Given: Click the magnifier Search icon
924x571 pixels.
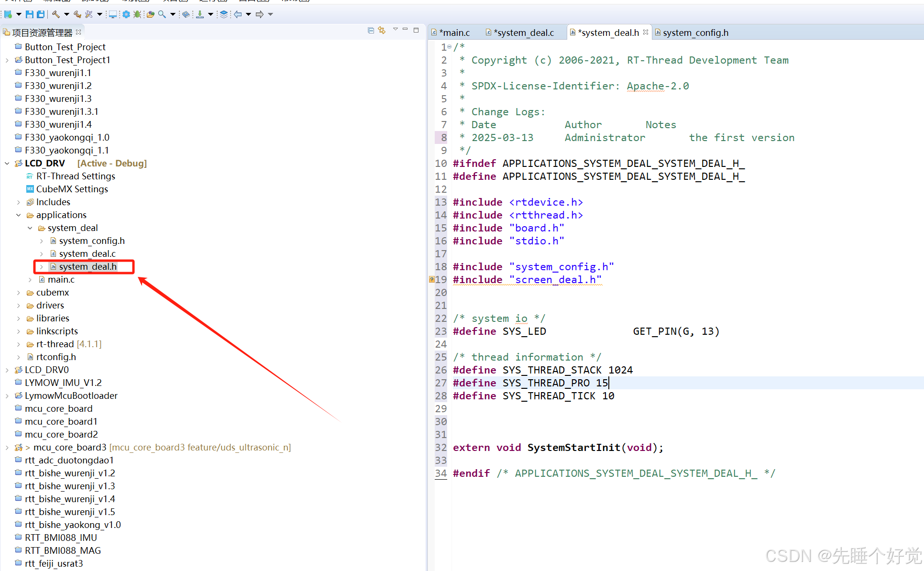Looking at the screenshot, I should [x=162, y=14].
